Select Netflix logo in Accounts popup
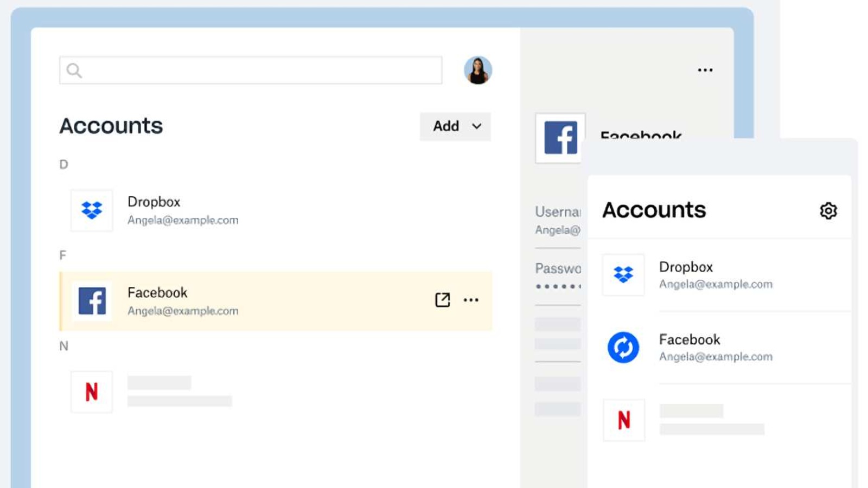Screen dimensions: 868x488 click(624, 420)
